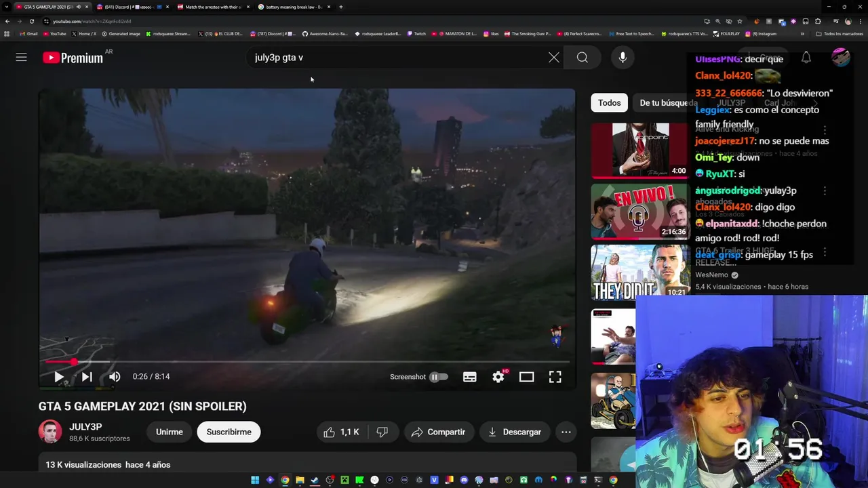Open the YouTube notifications bell
The image size is (868, 488).
point(806,58)
